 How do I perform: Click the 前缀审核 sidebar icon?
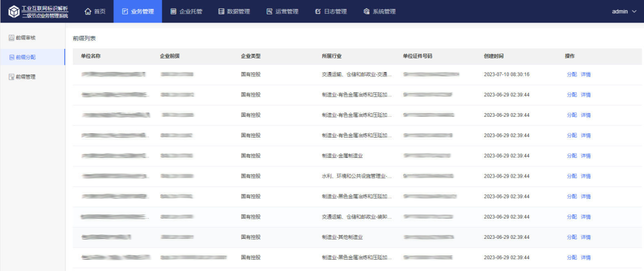pyautogui.click(x=11, y=38)
